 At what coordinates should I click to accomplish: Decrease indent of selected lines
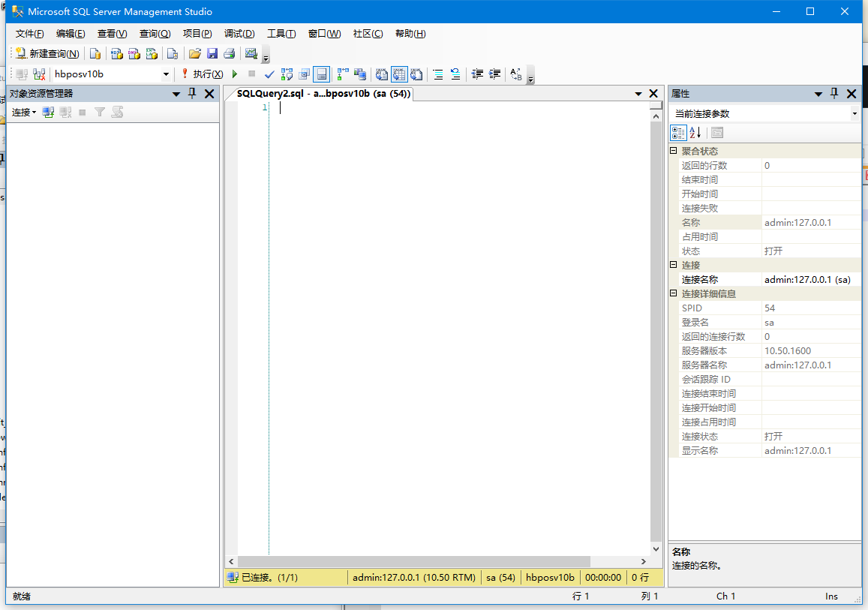click(x=477, y=74)
